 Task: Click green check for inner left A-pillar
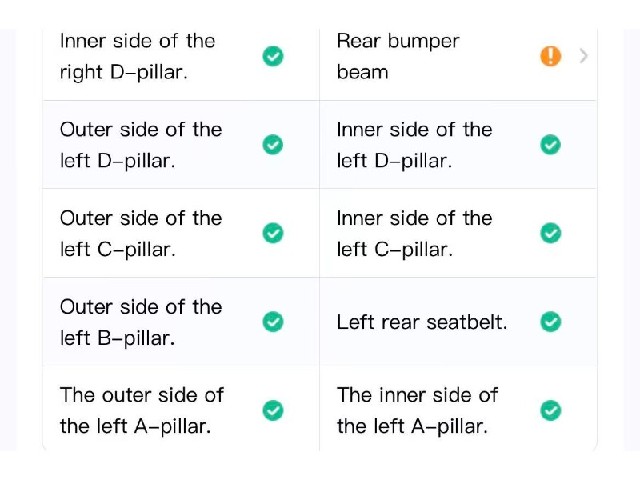551,410
